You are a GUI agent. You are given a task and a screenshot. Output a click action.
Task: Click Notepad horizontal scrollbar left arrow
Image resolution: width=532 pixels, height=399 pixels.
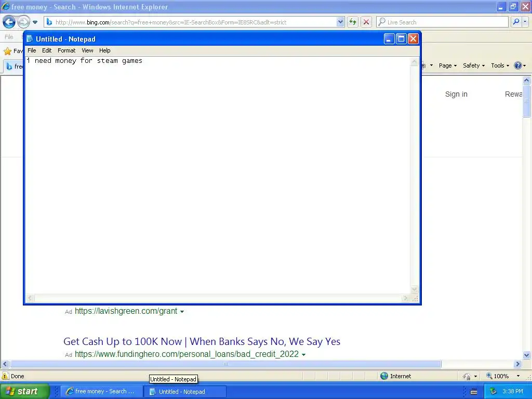click(30, 298)
